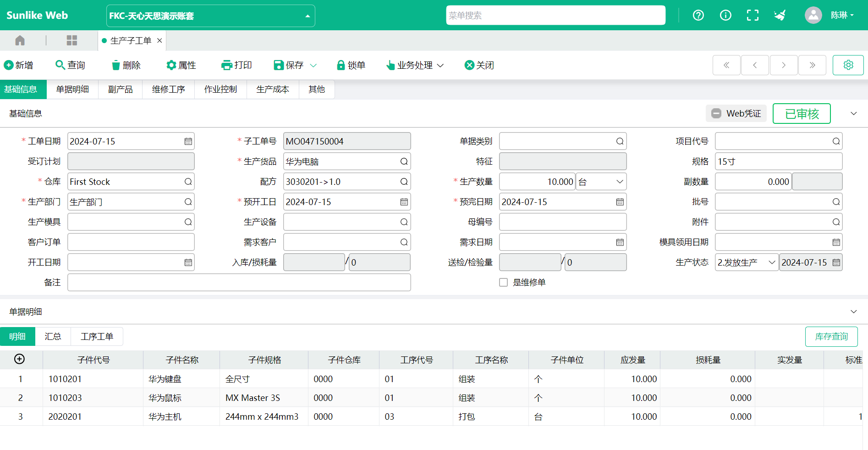
Task: Switch to the 作业控制 tab
Action: point(220,89)
